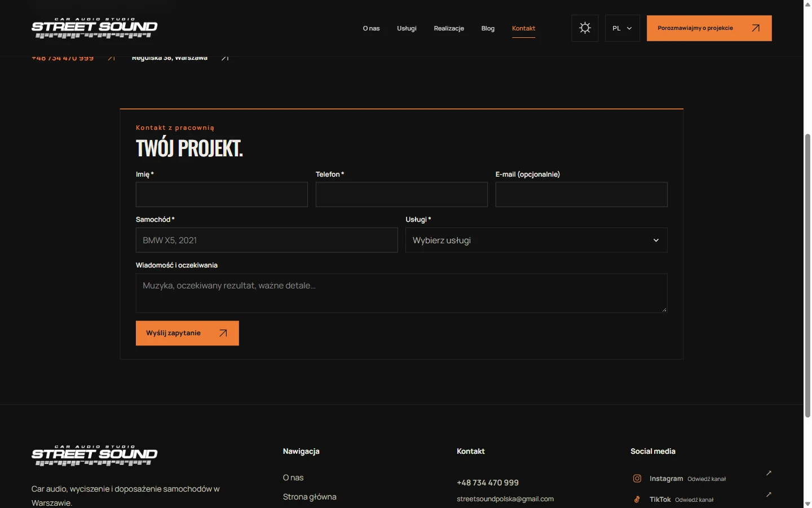The image size is (812, 508).
Task: Click the Instagram icon in footer
Action: click(637, 479)
